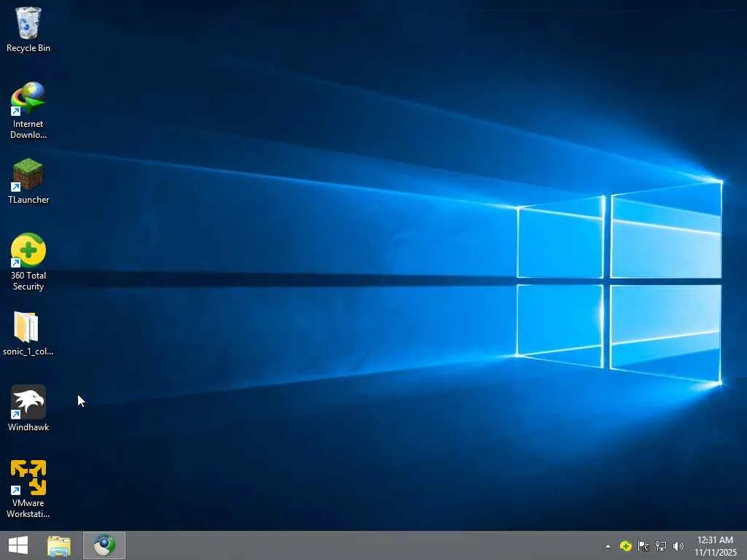Open the network status tray icon

661,546
